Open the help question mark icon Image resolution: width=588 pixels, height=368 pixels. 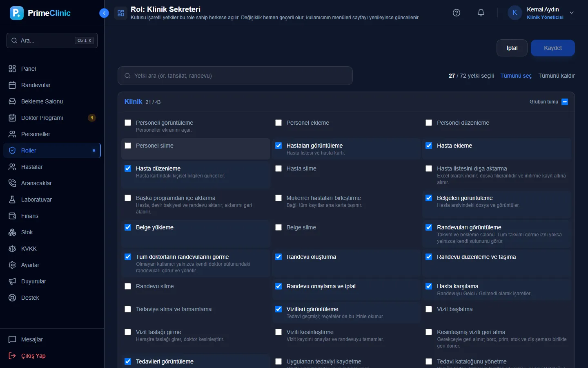(457, 13)
